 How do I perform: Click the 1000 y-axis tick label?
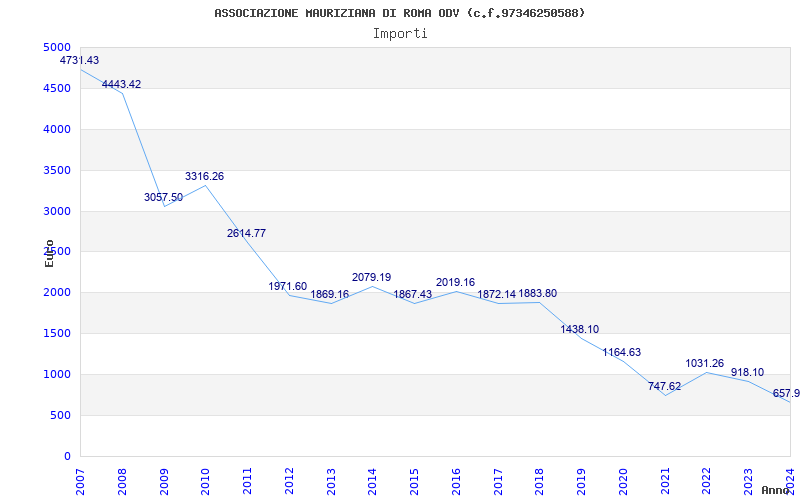coord(57,374)
